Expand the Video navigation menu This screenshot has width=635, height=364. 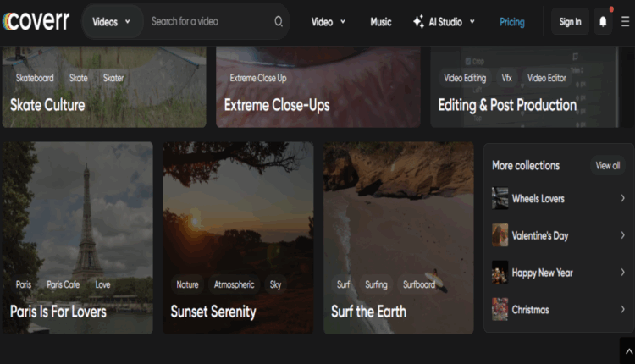point(328,22)
